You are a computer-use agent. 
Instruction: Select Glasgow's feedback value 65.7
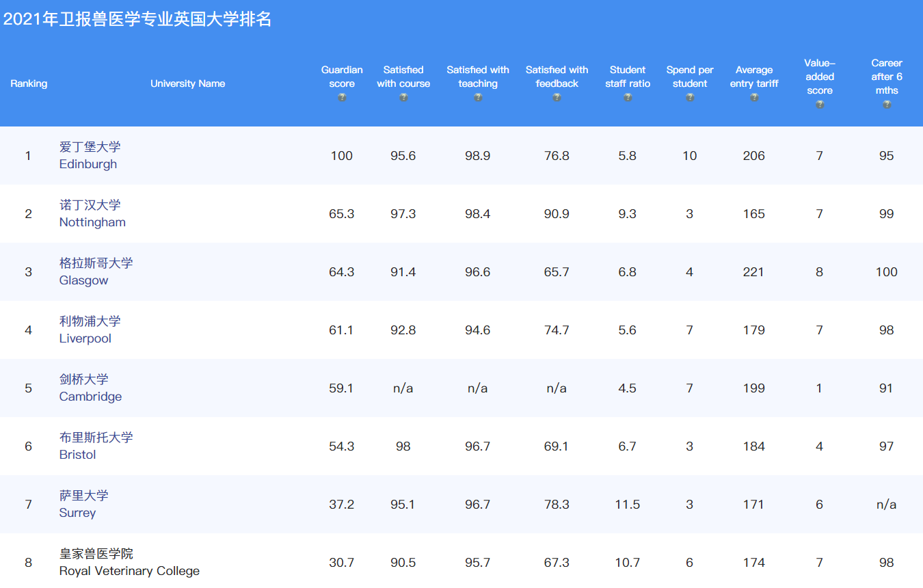pyautogui.click(x=557, y=272)
